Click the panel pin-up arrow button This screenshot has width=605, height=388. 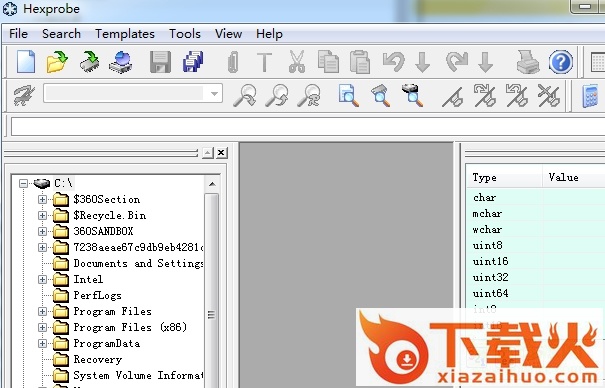pos(208,153)
